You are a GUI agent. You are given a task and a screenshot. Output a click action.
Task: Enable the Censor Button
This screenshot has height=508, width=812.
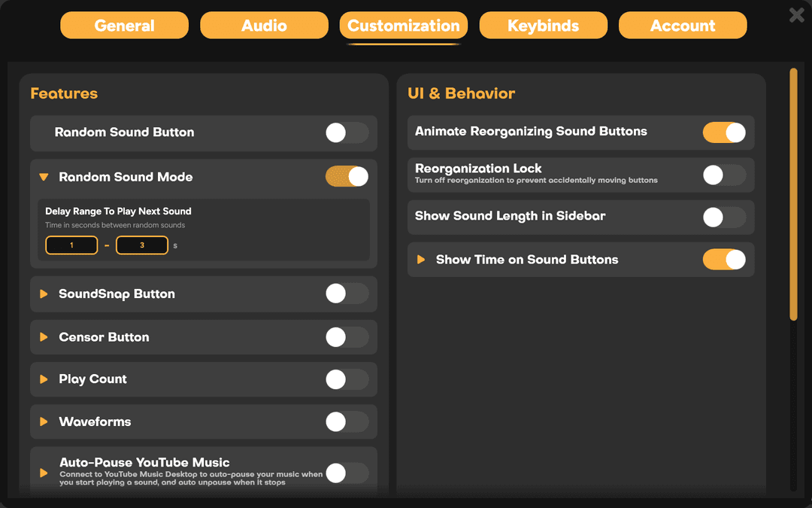click(347, 336)
